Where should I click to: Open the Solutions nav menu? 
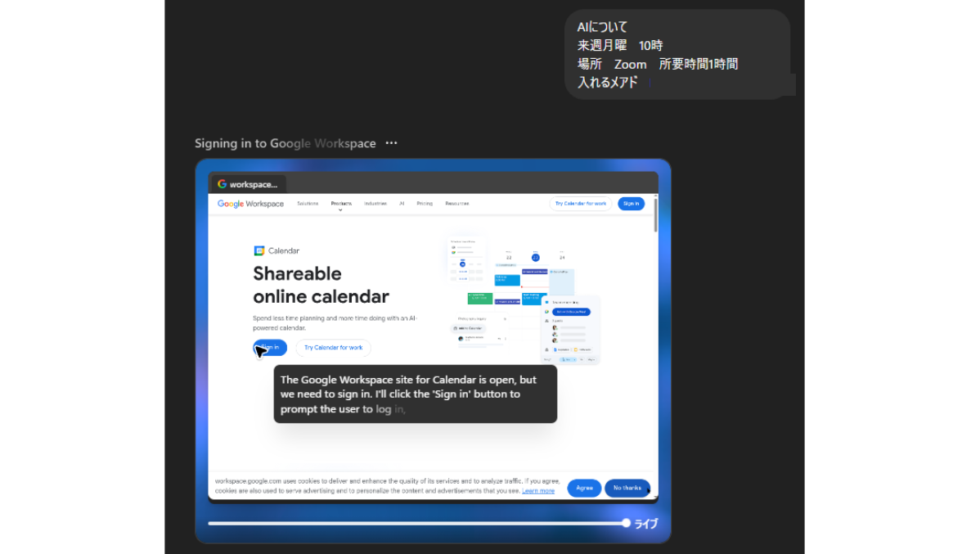(x=308, y=204)
